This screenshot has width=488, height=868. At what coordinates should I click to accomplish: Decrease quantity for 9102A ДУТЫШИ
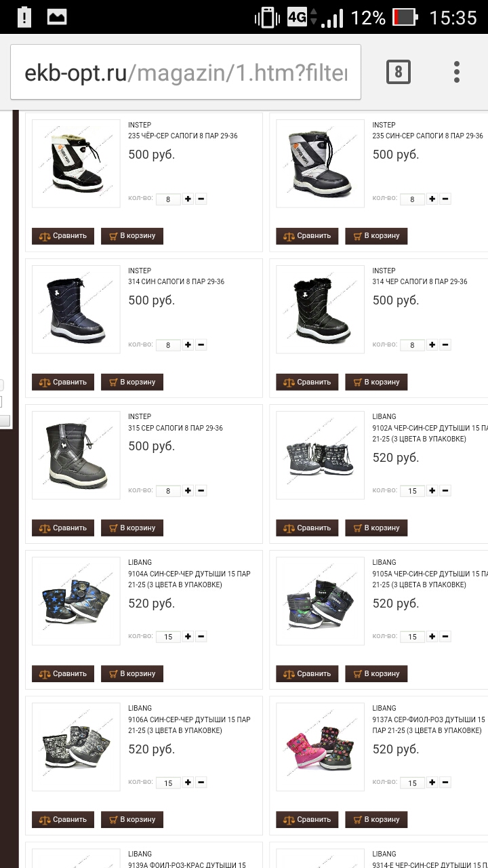pos(445,490)
